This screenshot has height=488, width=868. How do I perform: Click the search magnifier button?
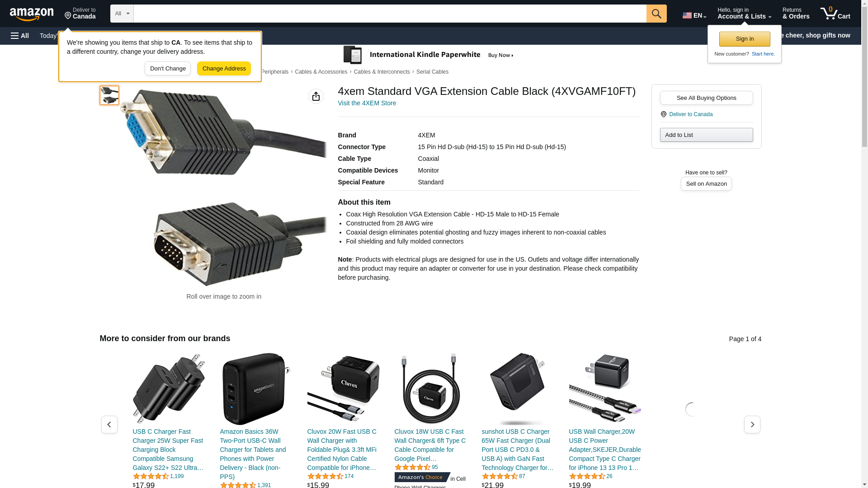656,14
